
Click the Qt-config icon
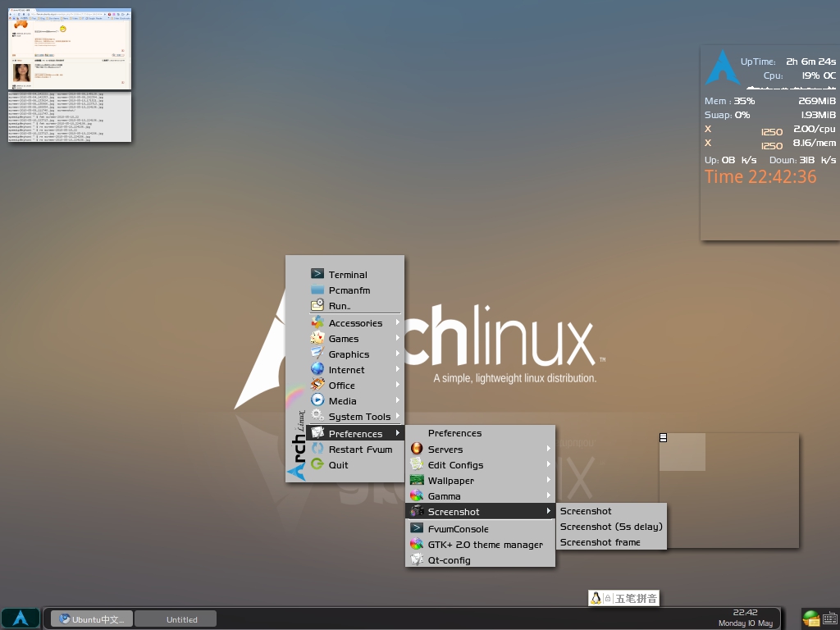417,559
